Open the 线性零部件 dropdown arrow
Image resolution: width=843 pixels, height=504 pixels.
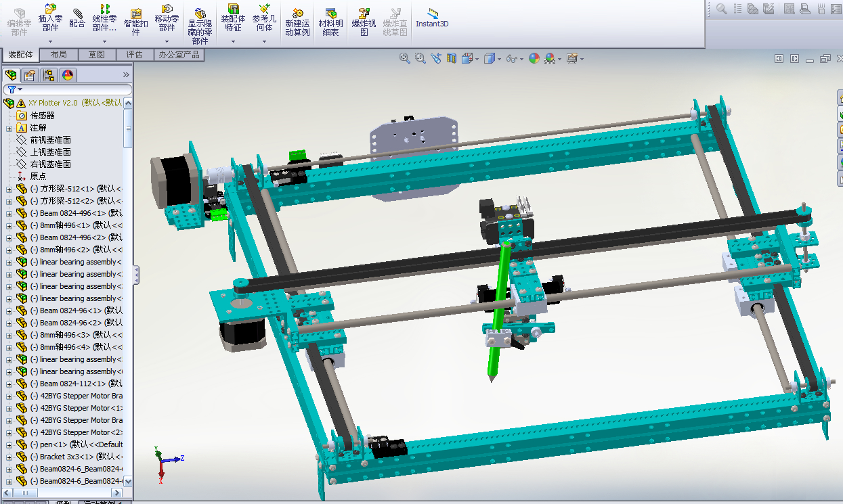coord(104,41)
